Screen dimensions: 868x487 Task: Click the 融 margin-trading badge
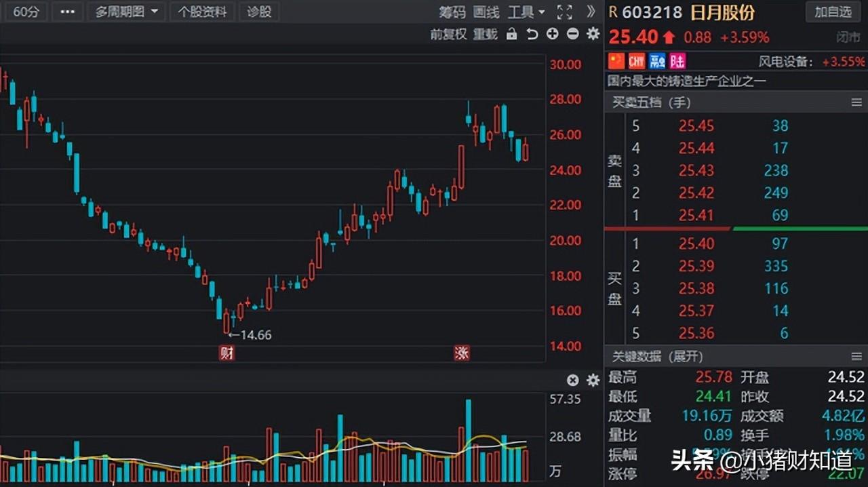click(x=656, y=61)
